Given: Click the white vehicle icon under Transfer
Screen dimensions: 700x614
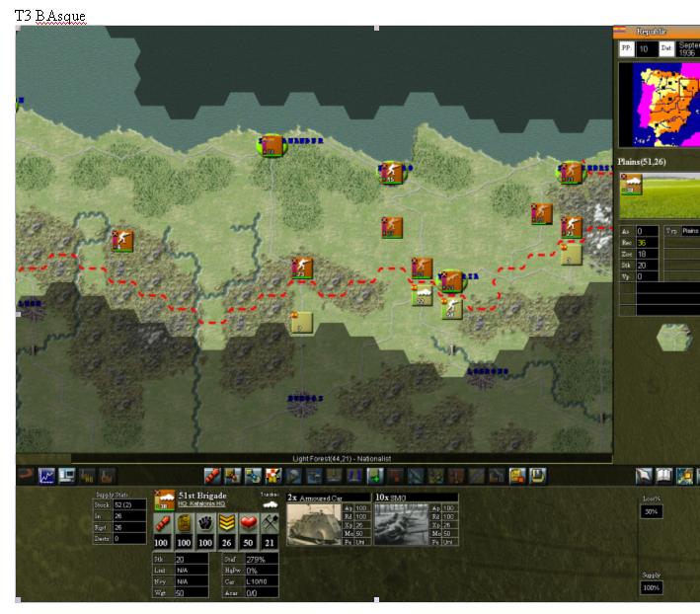Looking at the screenshot, I should coord(270,504).
